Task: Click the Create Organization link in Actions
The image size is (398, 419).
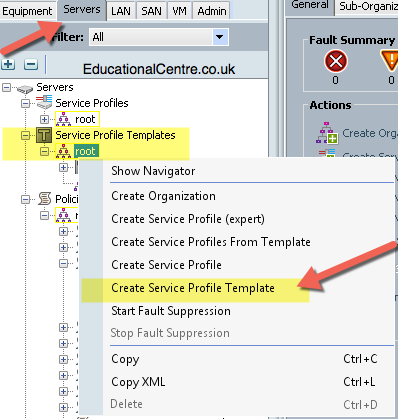Action: [x=370, y=133]
